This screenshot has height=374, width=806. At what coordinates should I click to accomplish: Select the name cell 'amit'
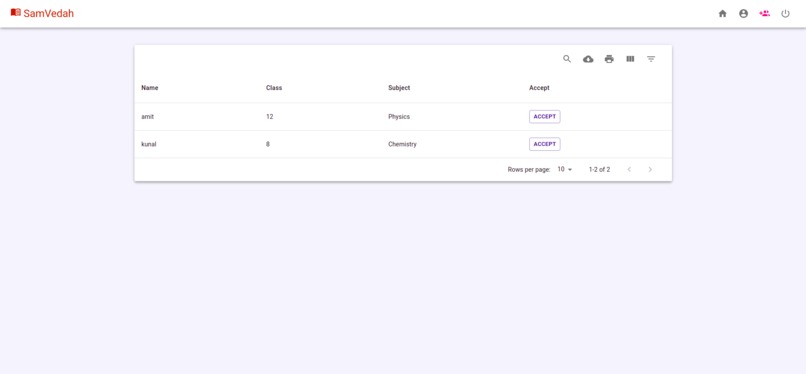(x=148, y=117)
